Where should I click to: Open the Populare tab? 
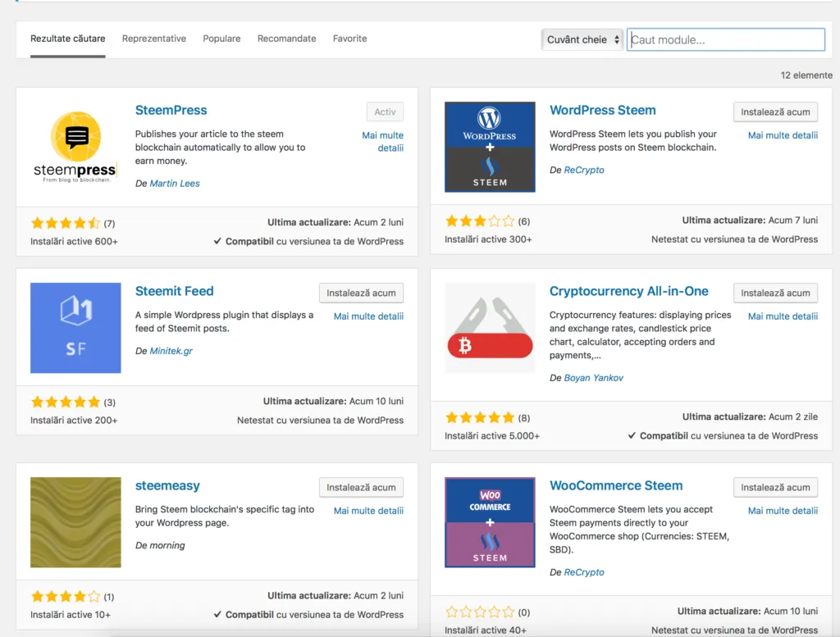pyautogui.click(x=221, y=39)
